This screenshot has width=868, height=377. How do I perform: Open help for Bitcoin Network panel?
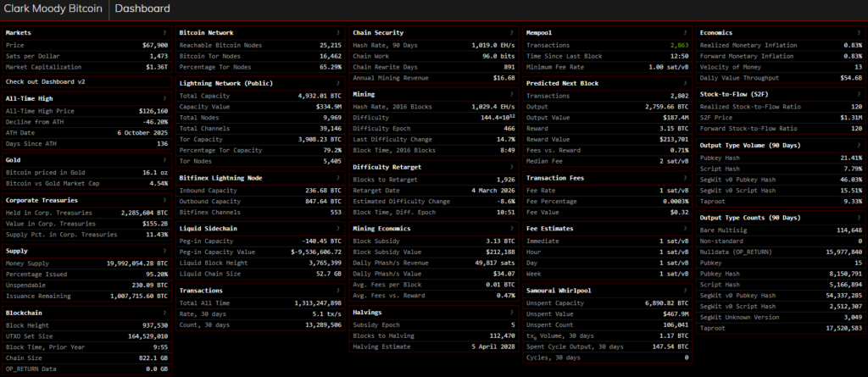(339, 32)
